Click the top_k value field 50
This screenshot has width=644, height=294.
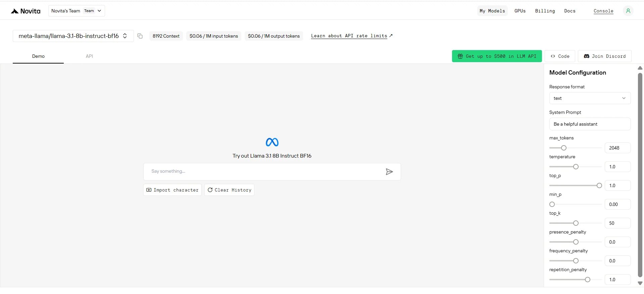point(617,223)
